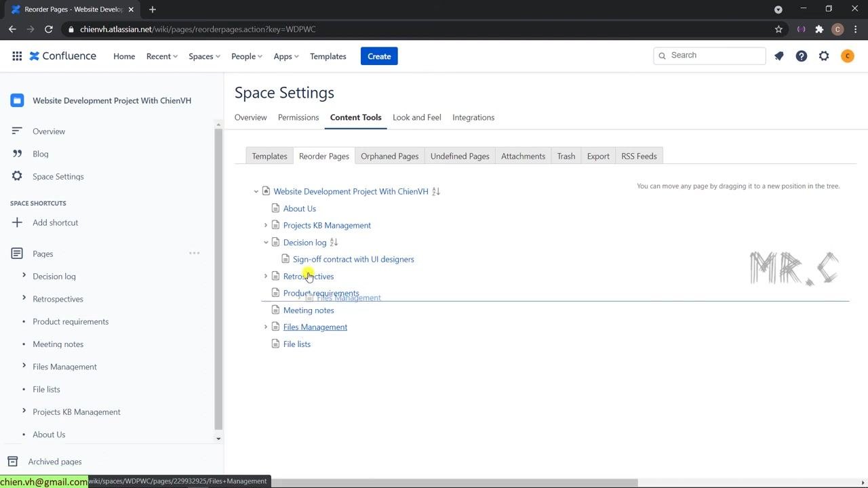This screenshot has height=488, width=868.
Task: Click in the Confluence search field
Action: click(x=710, y=56)
